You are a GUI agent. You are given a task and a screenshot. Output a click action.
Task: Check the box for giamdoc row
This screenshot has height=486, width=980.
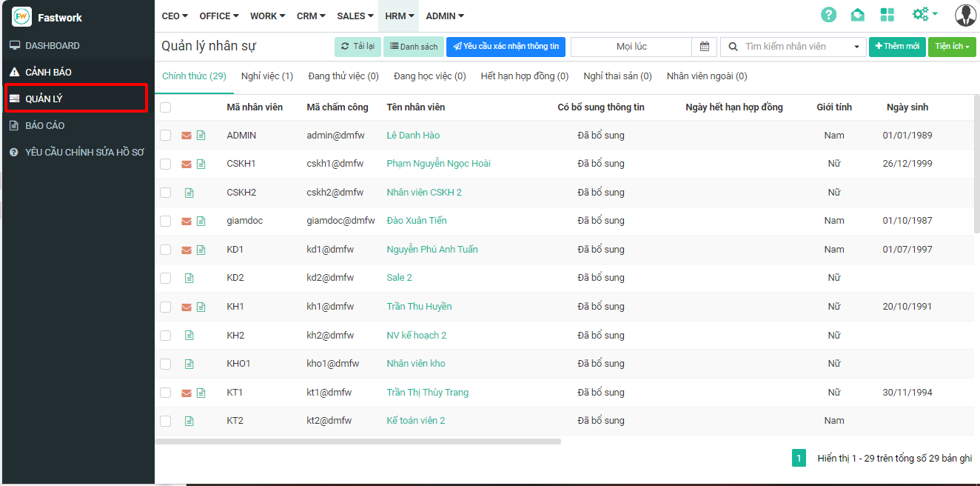[x=166, y=221]
